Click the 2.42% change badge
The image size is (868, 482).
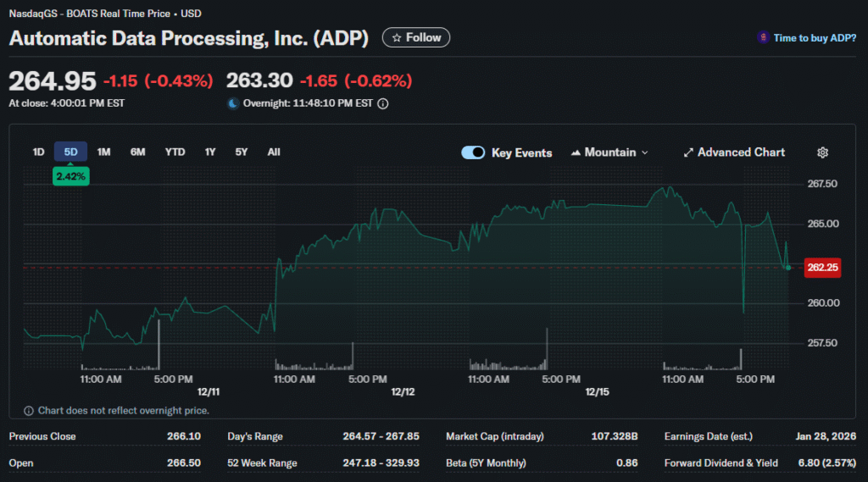pyautogui.click(x=71, y=176)
